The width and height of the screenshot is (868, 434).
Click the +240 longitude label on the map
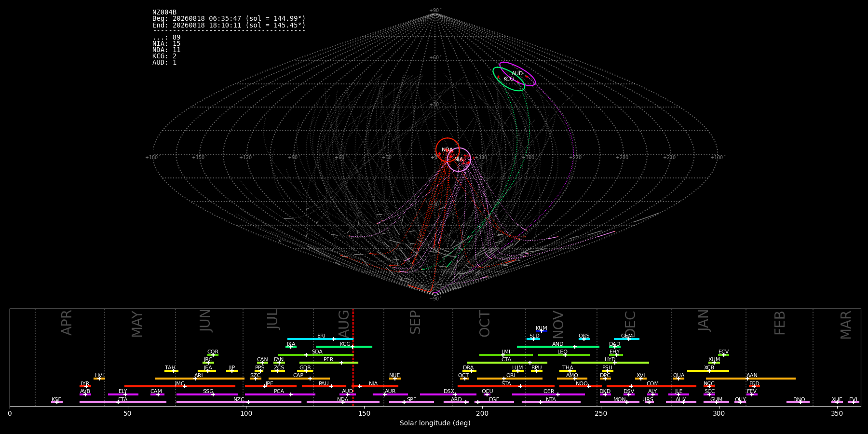click(x=622, y=158)
